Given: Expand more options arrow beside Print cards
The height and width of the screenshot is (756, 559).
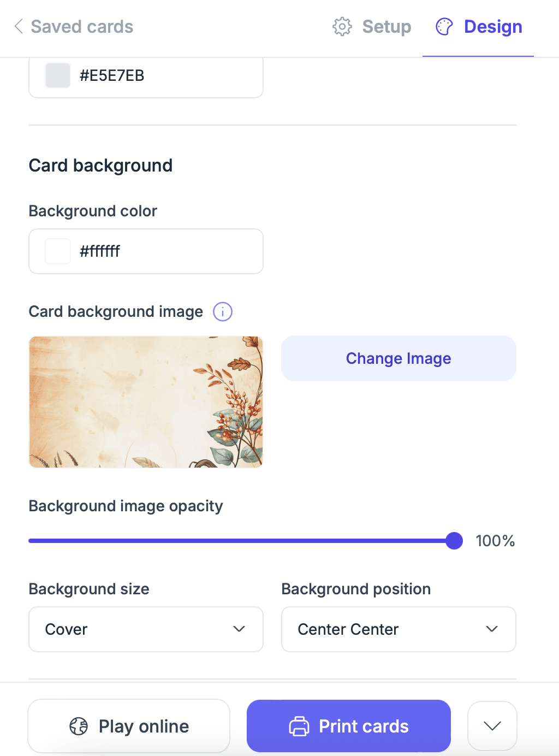Looking at the screenshot, I should point(492,726).
